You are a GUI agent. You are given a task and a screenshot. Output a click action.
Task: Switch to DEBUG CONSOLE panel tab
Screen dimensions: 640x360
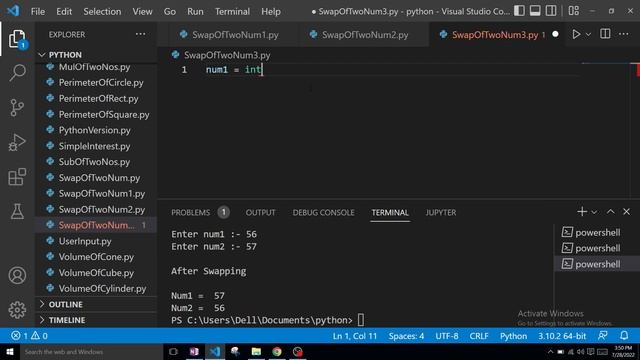[x=323, y=213]
